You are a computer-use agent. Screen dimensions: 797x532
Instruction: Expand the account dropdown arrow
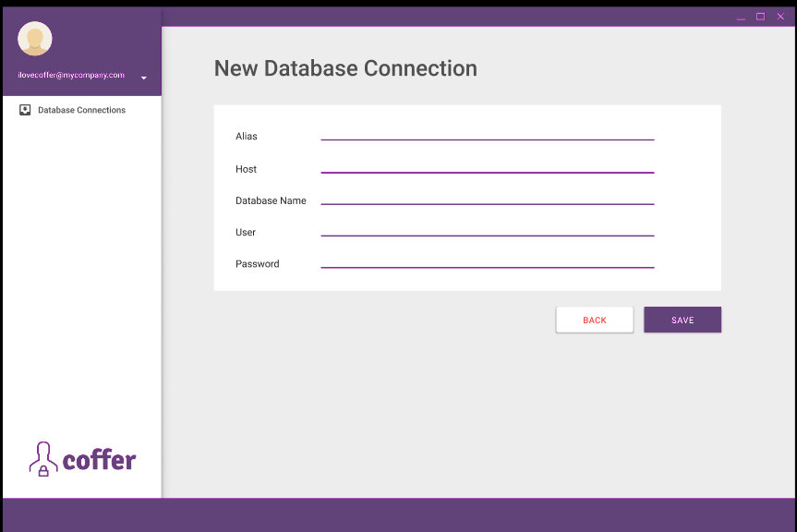pos(144,78)
